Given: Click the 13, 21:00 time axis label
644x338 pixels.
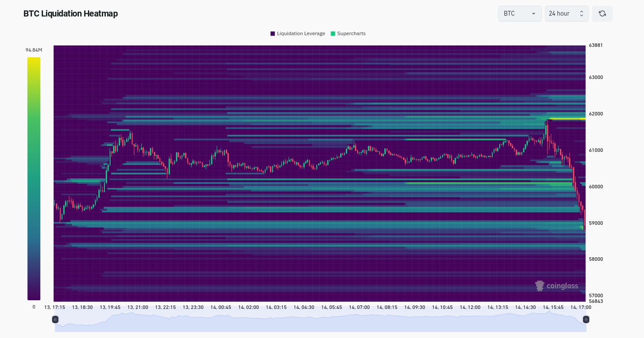Looking at the screenshot, I should [137, 307].
